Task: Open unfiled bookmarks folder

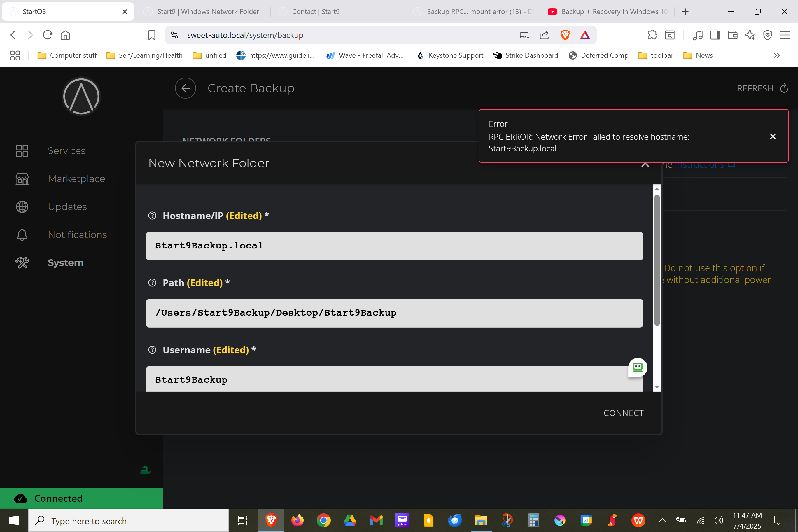Action: pos(210,55)
